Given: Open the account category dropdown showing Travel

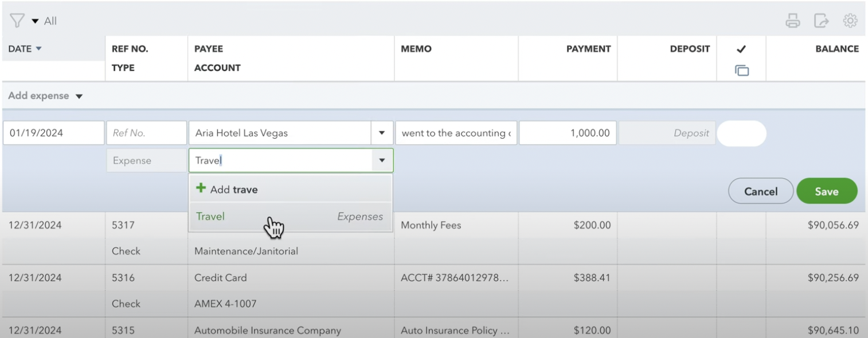Looking at the screenshot, I should point(381,160).
